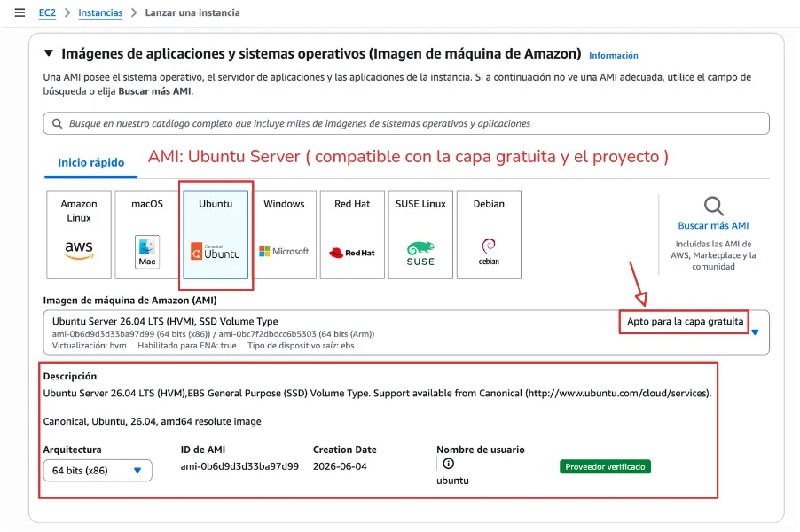Click the search icon in the catalog field
Viewport: 800px width, 532px height.
tap(57, 123)
